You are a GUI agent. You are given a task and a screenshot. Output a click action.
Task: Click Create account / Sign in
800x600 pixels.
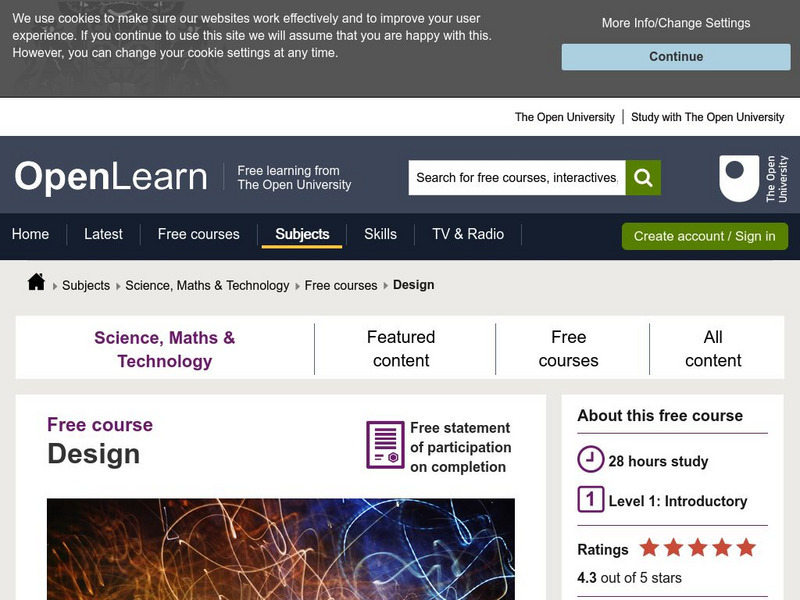point(704,236)
